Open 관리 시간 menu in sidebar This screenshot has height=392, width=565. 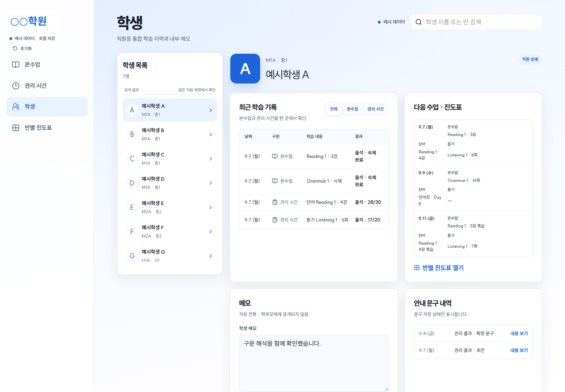coord(47,86)
